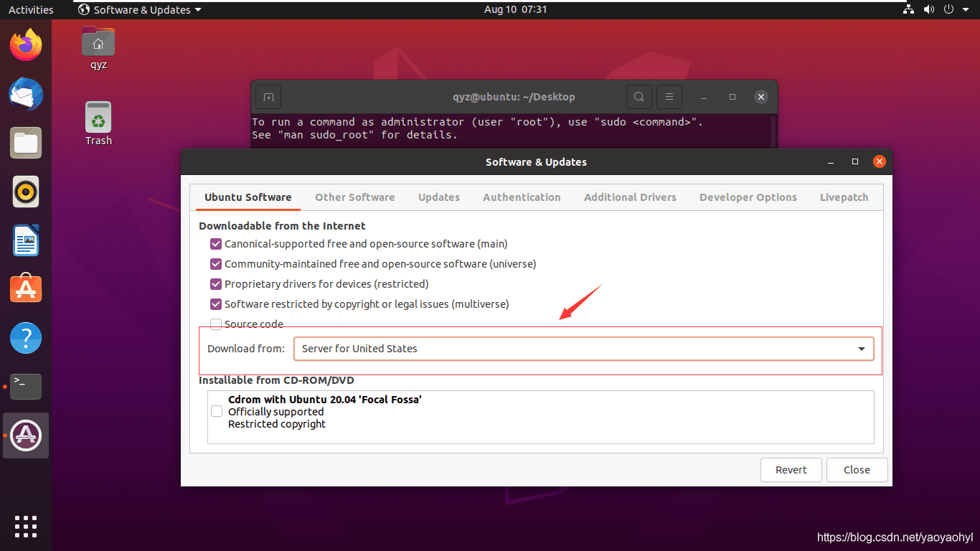
Task: Minimize the Software & Updates window
Action: tap(831, 162)
